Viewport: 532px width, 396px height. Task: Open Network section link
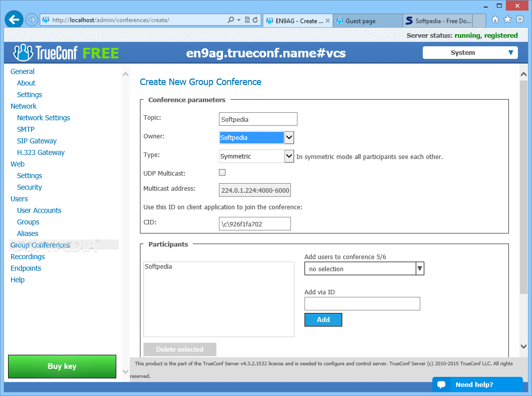click(x=24, y=106)
